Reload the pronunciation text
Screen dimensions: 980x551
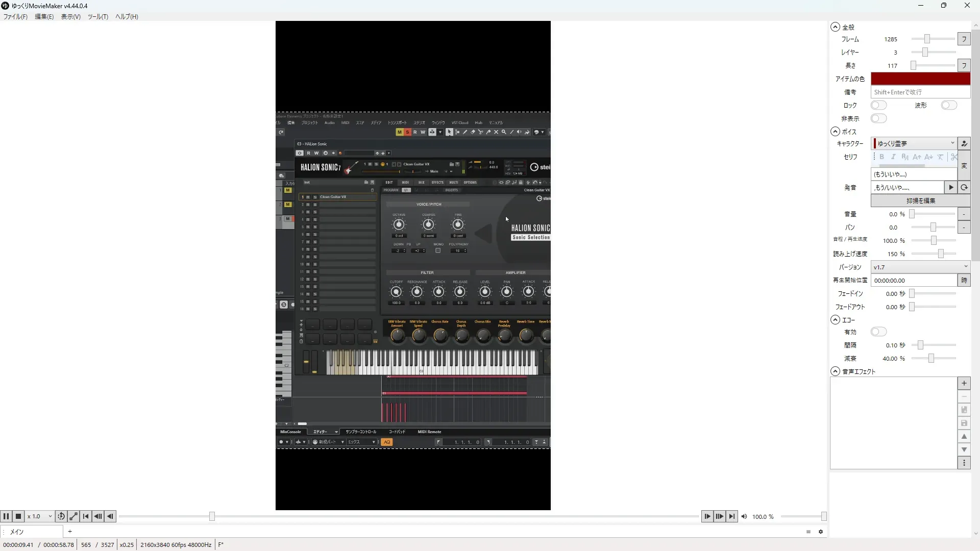(x=964, y=187)
